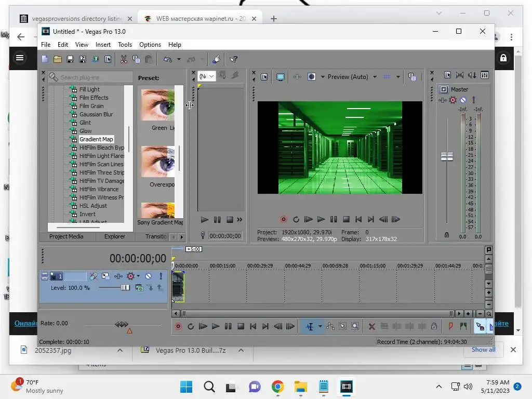The image size is (532, 399).
Task: Toggle Overlays grid icon in preview
Action: (x=387, y=77)
